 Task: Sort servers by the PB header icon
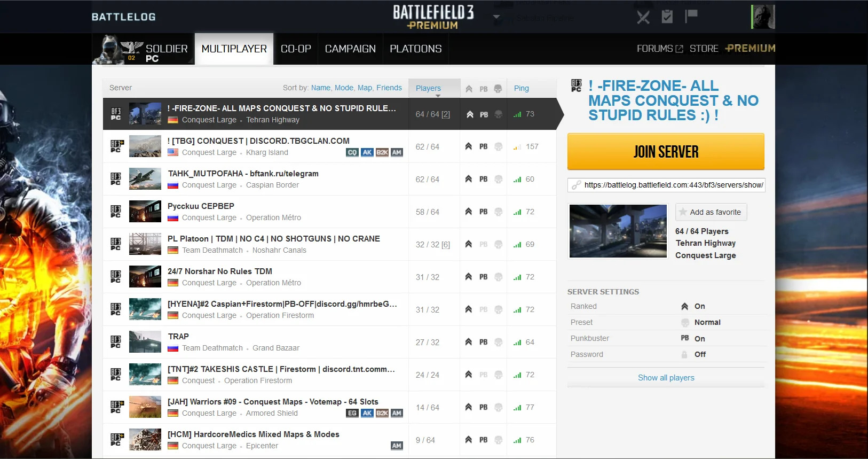(x=484, y=89)
